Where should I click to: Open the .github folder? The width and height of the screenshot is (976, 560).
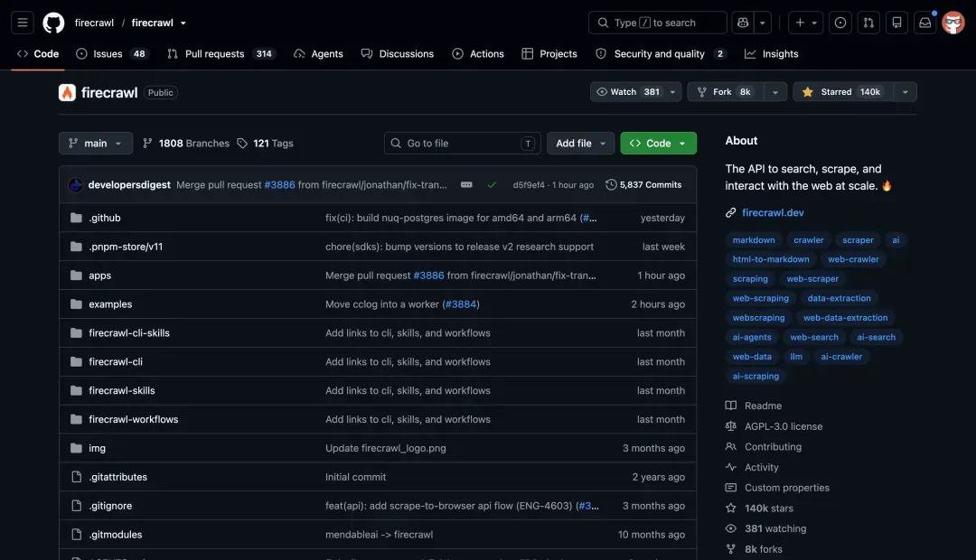[x=105, y=218]
